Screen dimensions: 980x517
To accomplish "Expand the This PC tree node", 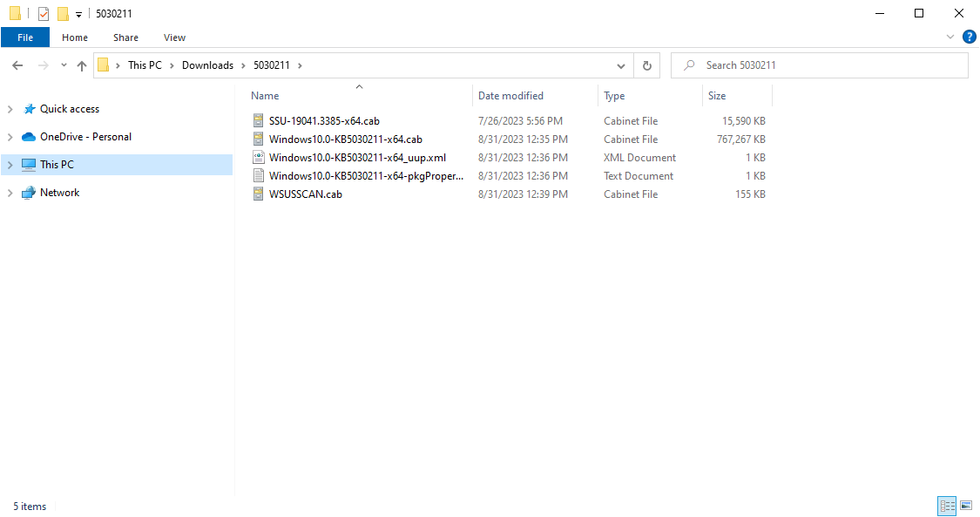I will [10, 165].
